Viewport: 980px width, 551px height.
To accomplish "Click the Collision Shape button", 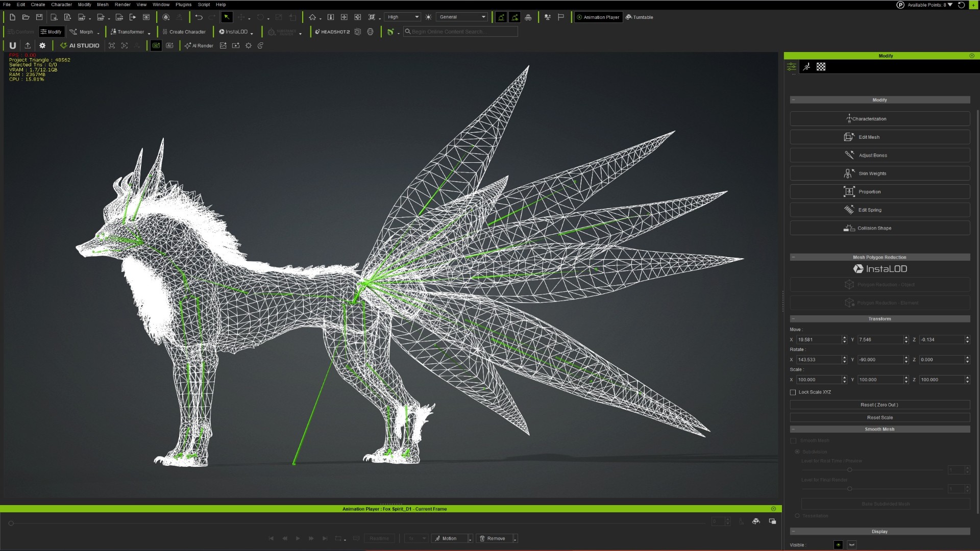I will 880,229.
